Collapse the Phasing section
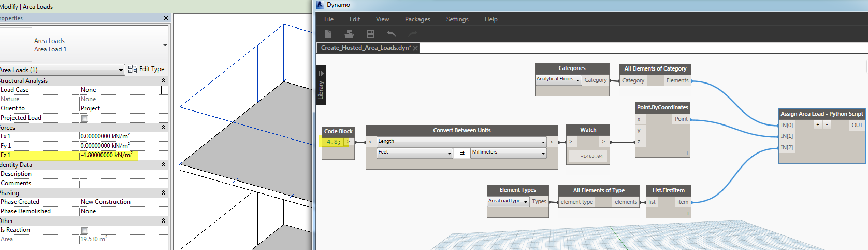Screen dimensions: 868x250 pyautogui.click(x=163, y=193)
